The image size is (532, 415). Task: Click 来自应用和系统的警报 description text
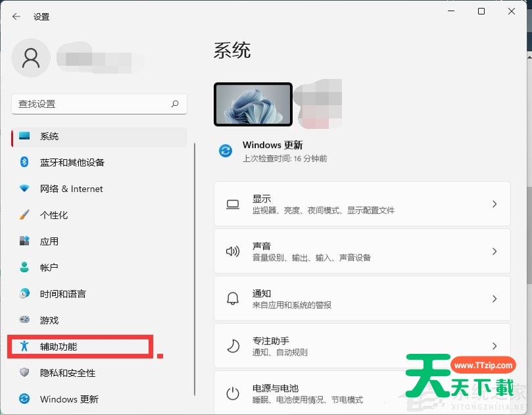[x=292, y=305]
